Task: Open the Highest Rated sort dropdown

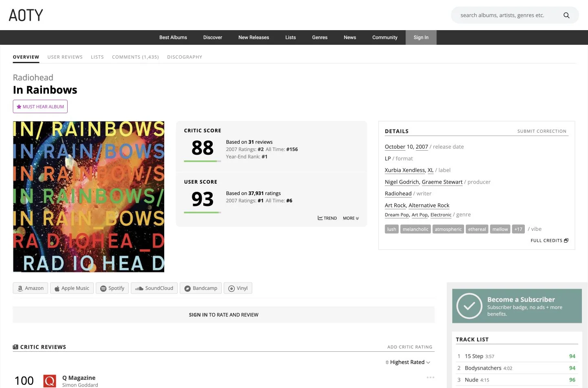Action: point(408,362)
